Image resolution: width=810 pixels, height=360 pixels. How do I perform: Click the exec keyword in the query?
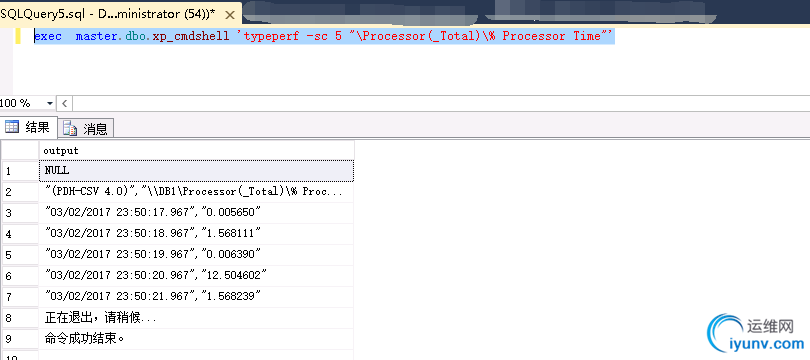48,36
